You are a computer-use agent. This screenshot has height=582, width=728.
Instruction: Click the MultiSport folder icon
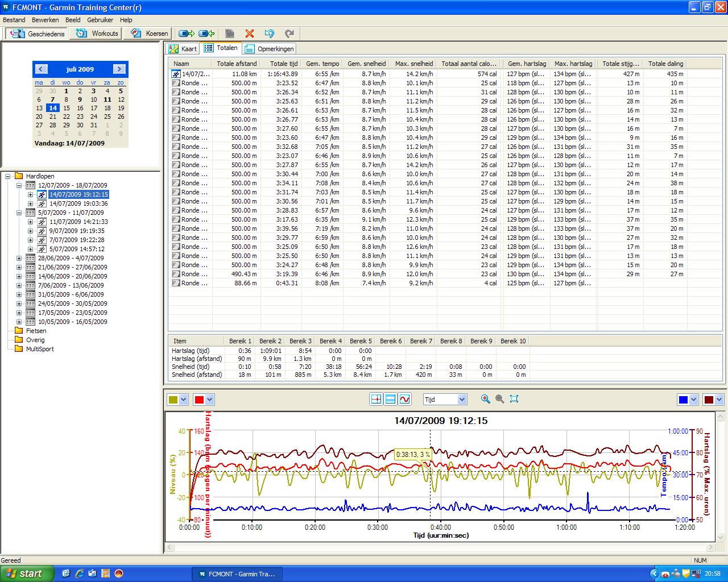coord(19,349)
